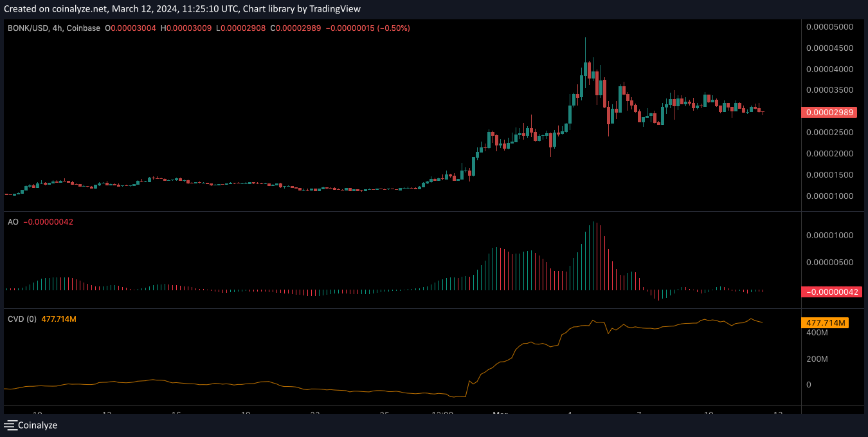Click the 0.00000500 label on AO axis
Screen dimensions: 868x437
(x=829, y=262)
